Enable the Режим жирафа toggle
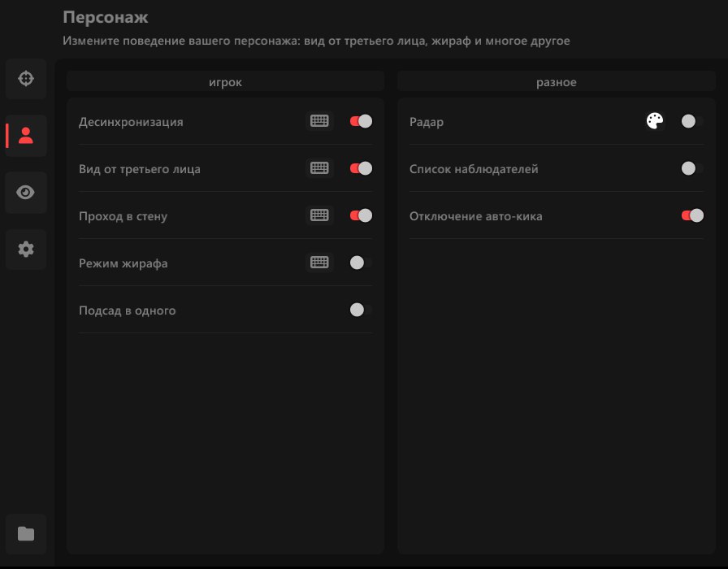Image resolution: width=728 pixels, height=569 pixels. [361, 263]
